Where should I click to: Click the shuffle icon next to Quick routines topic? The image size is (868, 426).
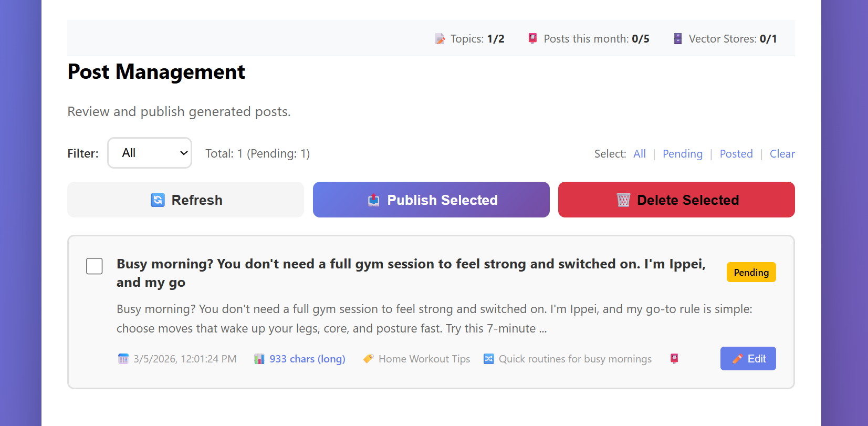coord(488,359)
